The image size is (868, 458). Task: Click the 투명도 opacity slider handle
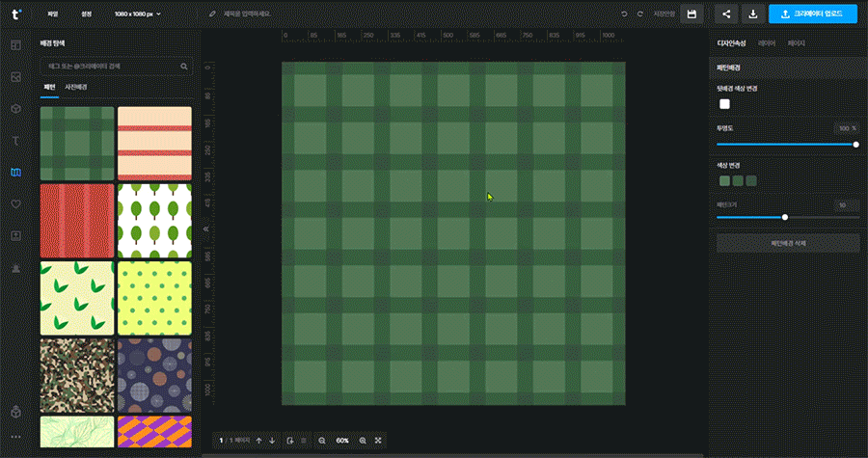coord(855,145)
